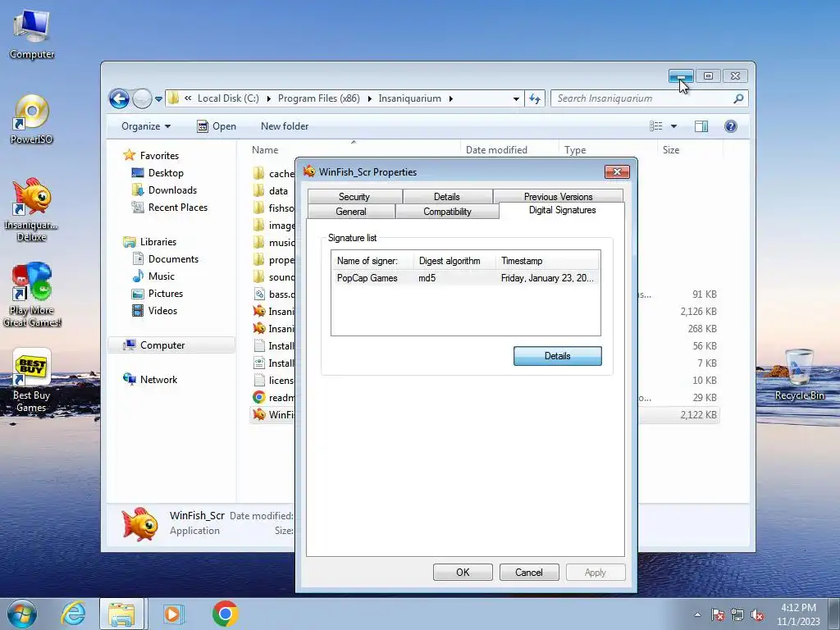Launch Internet Explorer from taskbar

tap(73, 614)
